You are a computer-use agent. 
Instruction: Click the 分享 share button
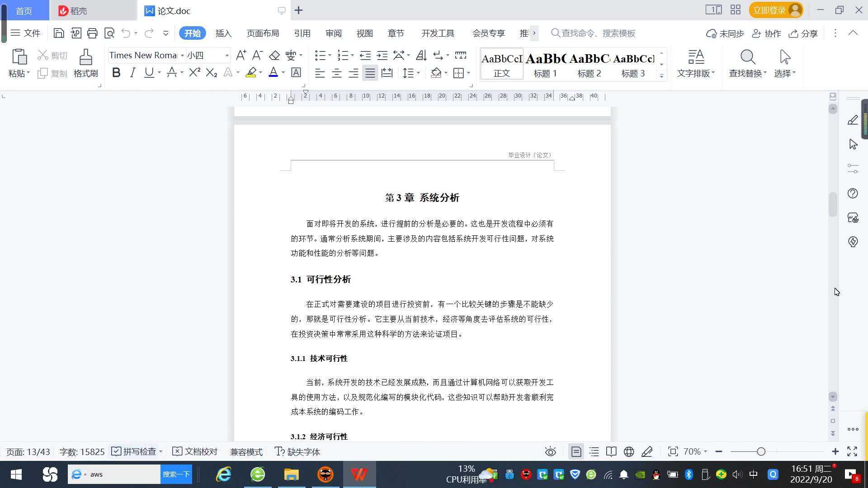point(803,33)
